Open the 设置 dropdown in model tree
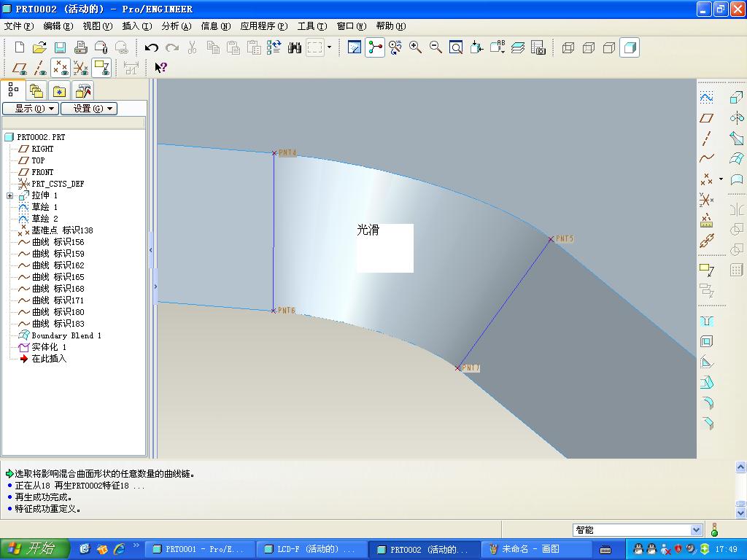The height and width of the screenshot is (560, 747). (88, 109)
